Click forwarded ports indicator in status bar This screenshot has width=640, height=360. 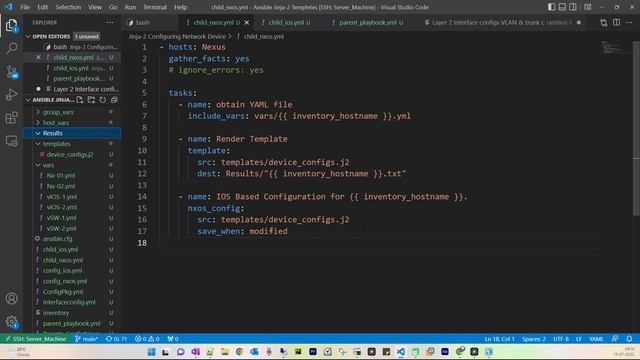pos(173,339)
